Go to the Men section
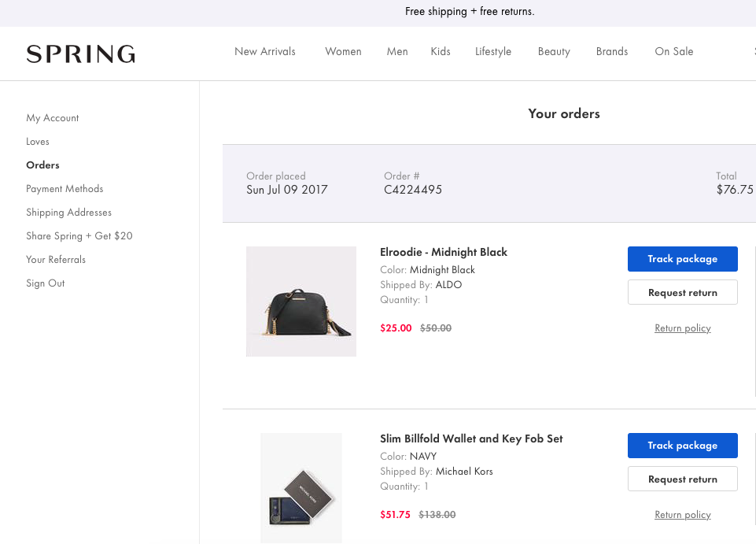This screenshot has height=544, width=756. [397, 52]
